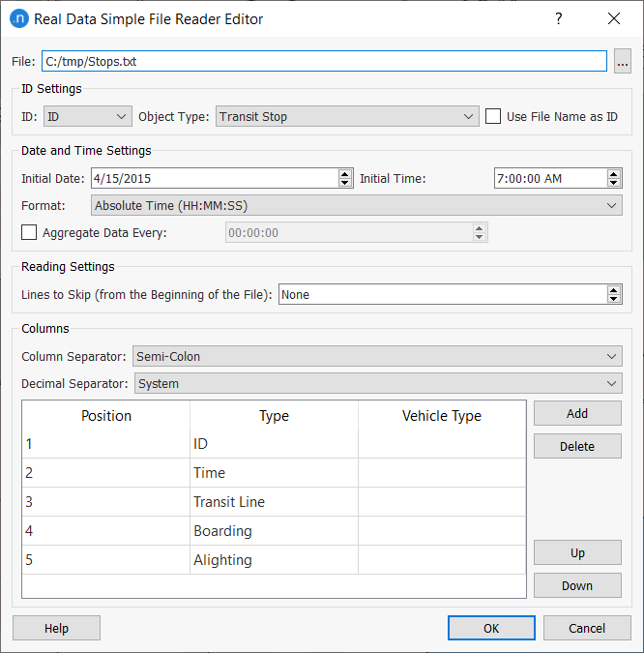
Task: Select position cell 1
Action: 106,444
